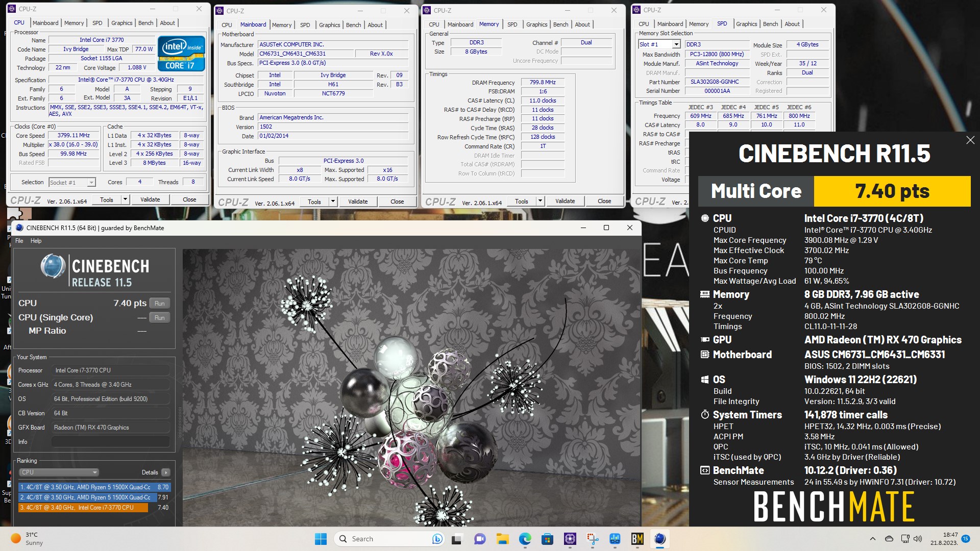Open the network display tray icon

point(905,539)
